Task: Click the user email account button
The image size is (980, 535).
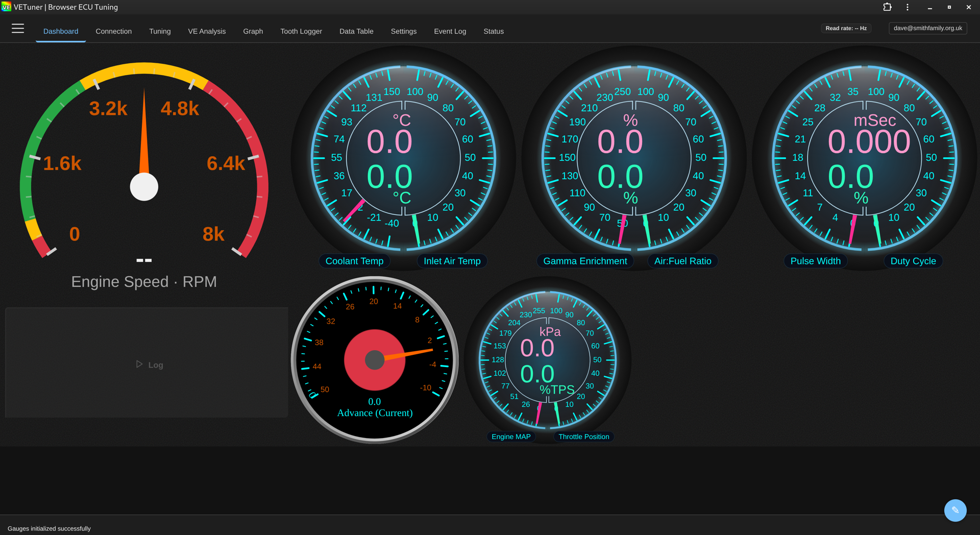Action: point(927,28)
